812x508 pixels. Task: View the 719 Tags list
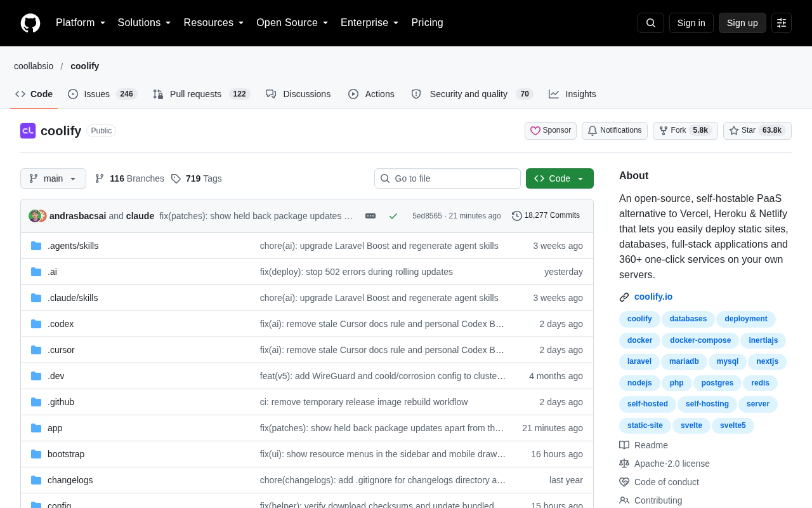pos(197,178)
